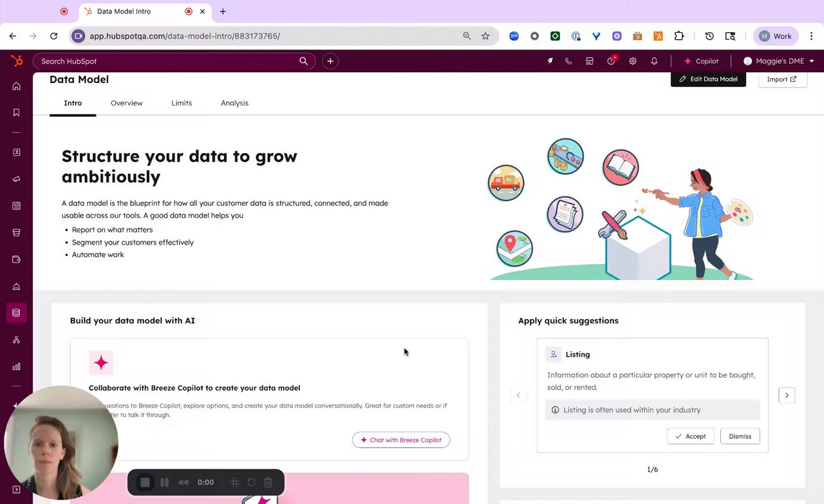
Task: Reload the page in the browser
Action: click(x=54, y=36)
